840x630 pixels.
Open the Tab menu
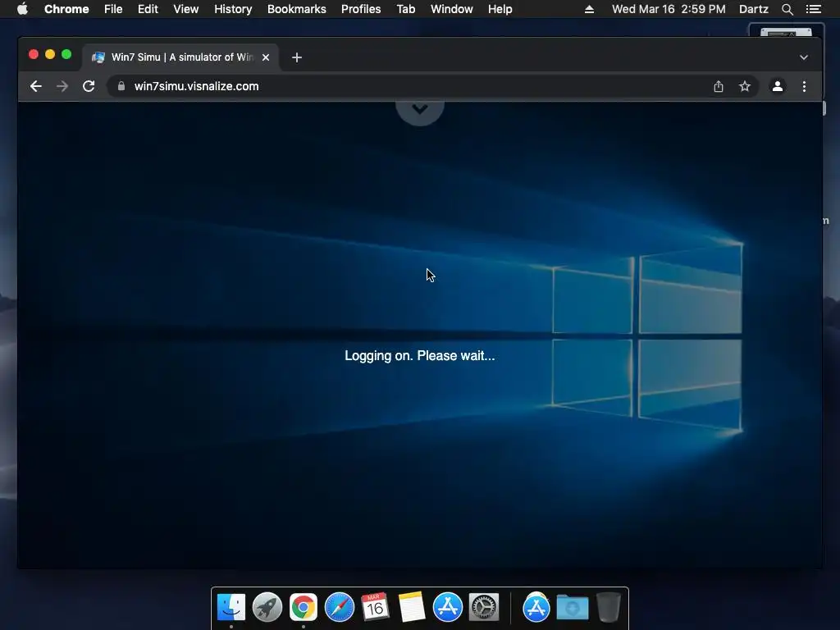click(406, 9)
